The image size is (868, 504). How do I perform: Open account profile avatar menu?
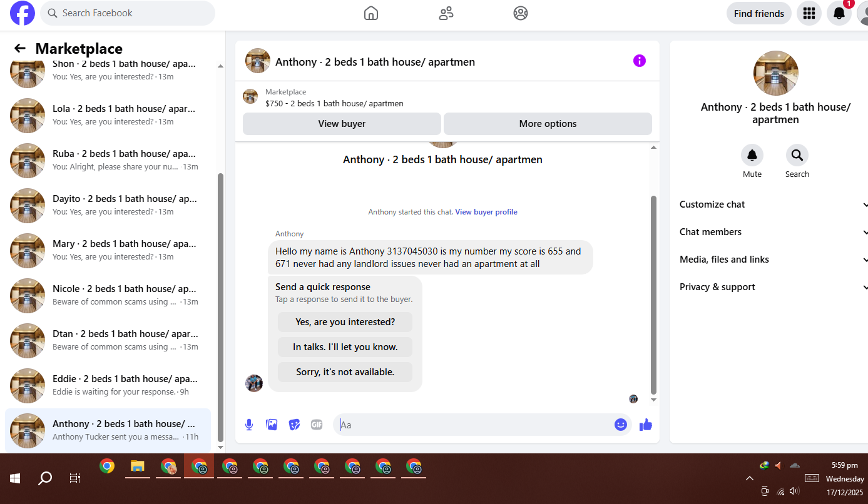(862, 13)
